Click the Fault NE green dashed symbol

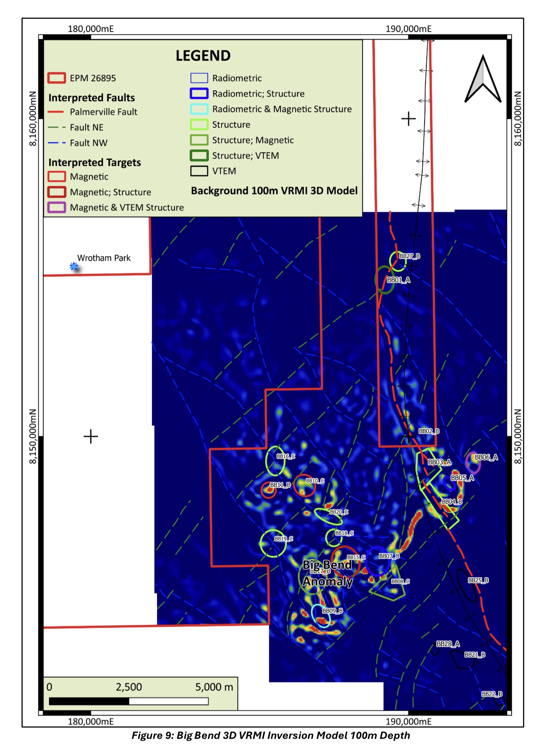click(x=56, y=127)
